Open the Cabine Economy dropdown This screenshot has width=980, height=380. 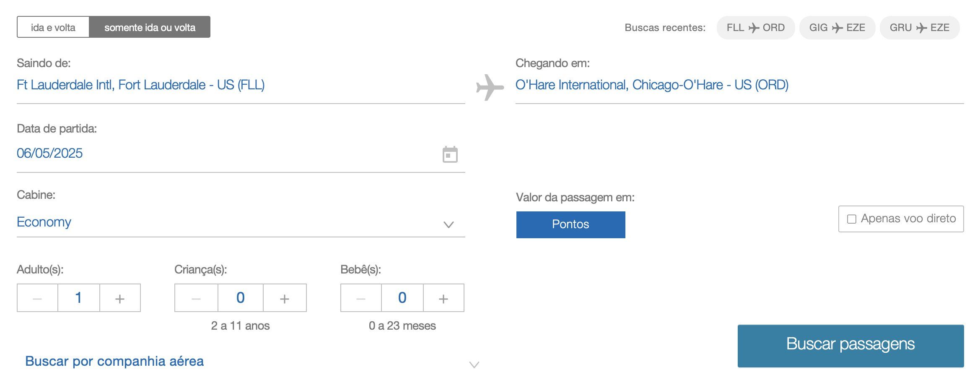click(241, 222)
